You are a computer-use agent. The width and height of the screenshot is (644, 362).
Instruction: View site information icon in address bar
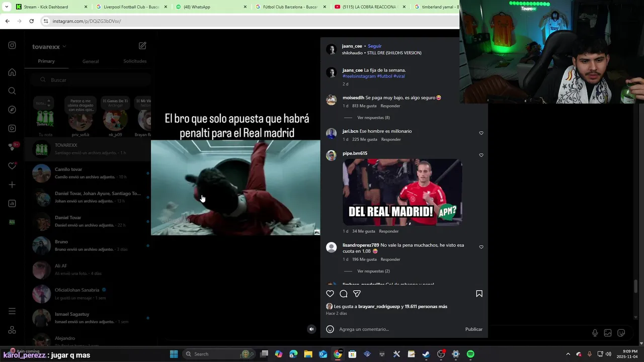[46, 21]
